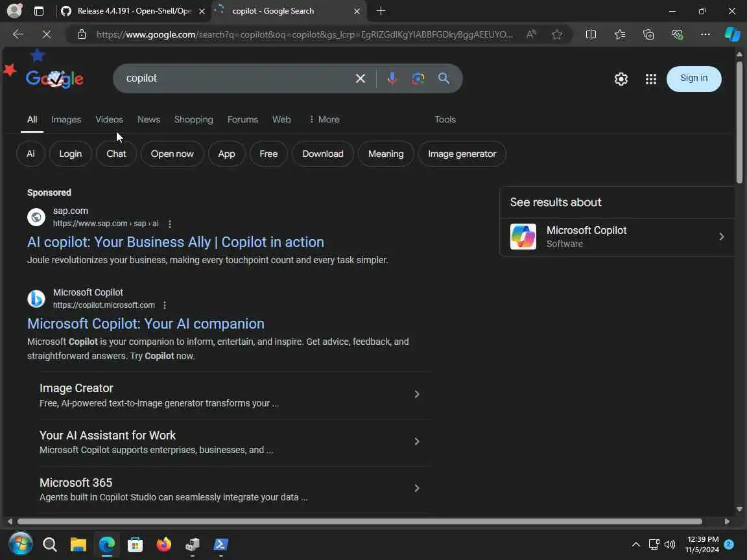
Task: Open the Split screen icon
Action: tap(591, 34)
